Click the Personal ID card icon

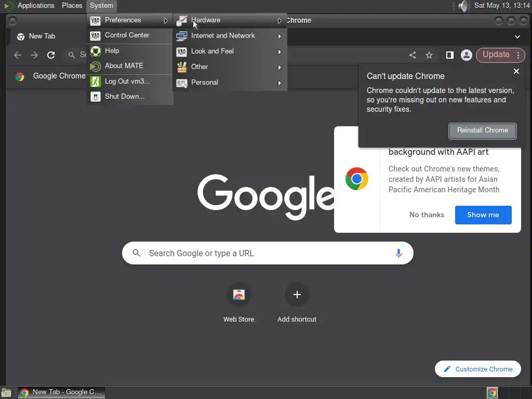point(182,83)
